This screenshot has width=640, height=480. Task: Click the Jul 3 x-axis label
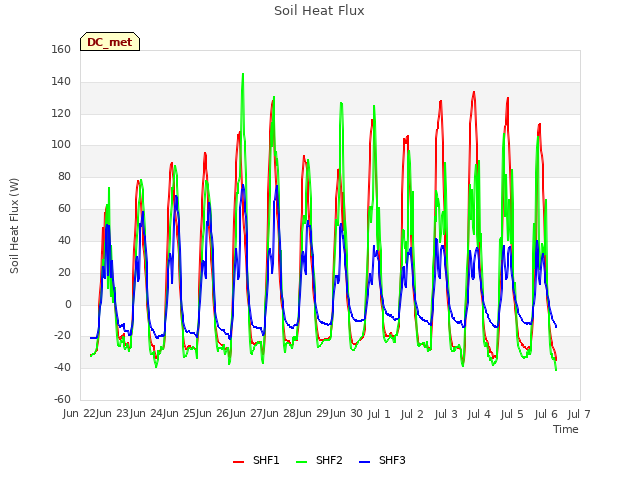446,414
